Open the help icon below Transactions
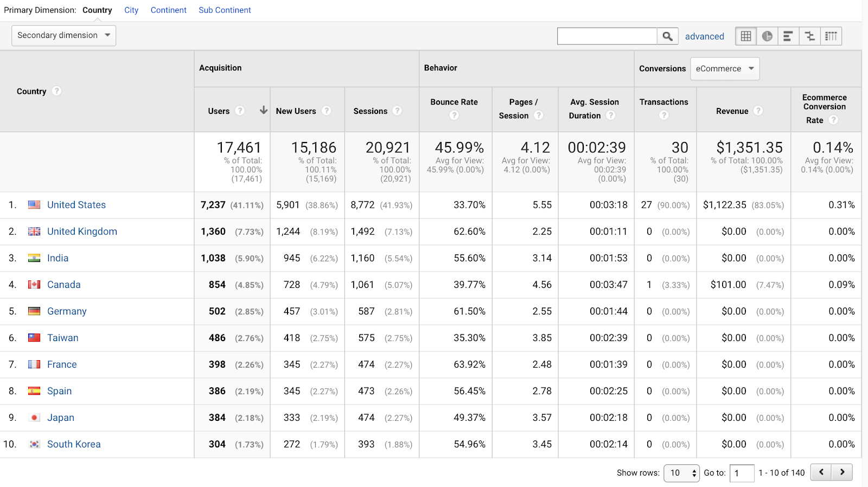 click(x=664, y=115)
